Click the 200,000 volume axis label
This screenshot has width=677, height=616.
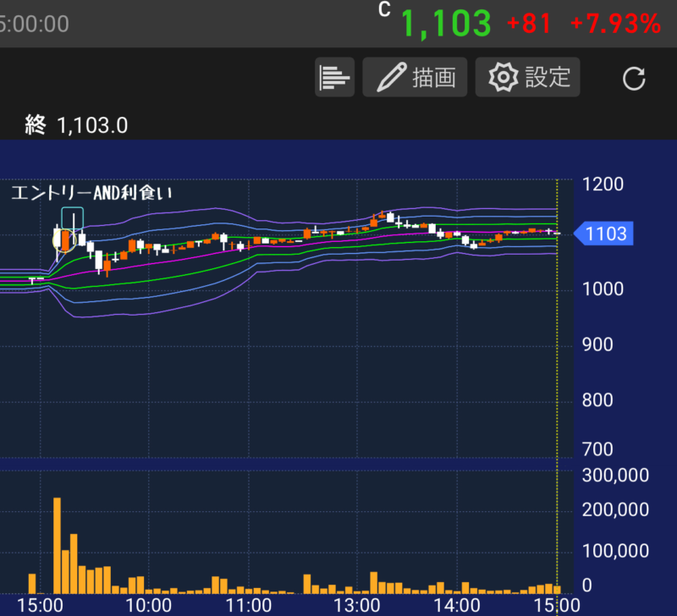tap(615, 510)
